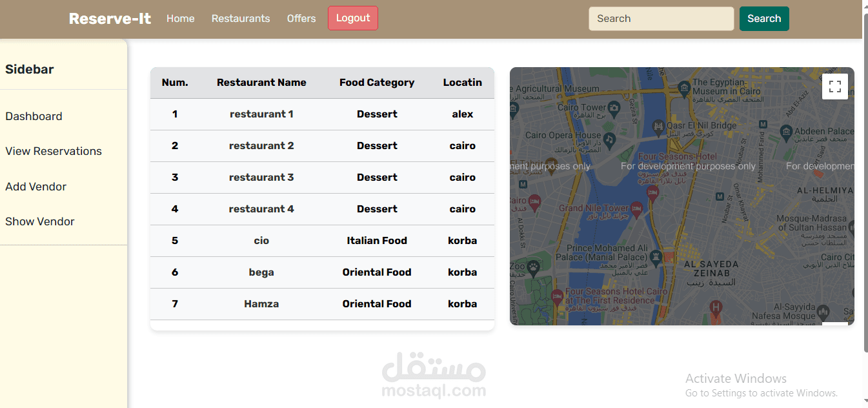Select Add Vendor in the sidebar
This screenshot has height=408, width=868.
coord(36,187)
